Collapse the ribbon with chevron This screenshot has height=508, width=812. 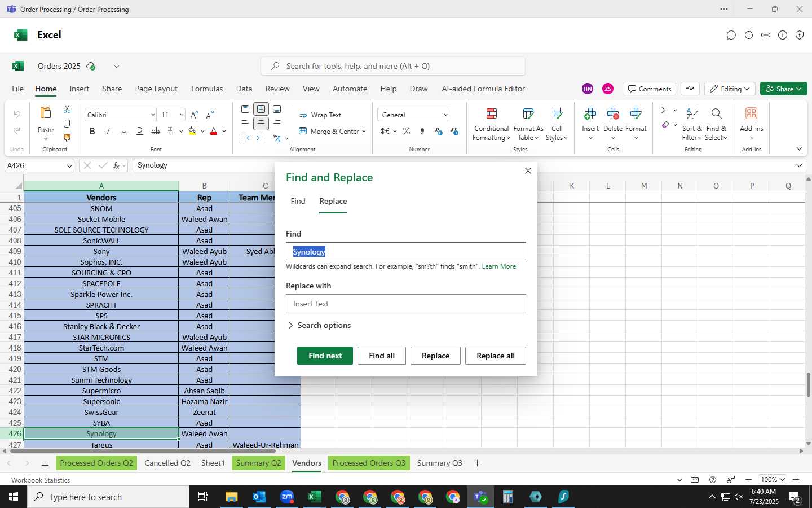click(x=799, y=149)
